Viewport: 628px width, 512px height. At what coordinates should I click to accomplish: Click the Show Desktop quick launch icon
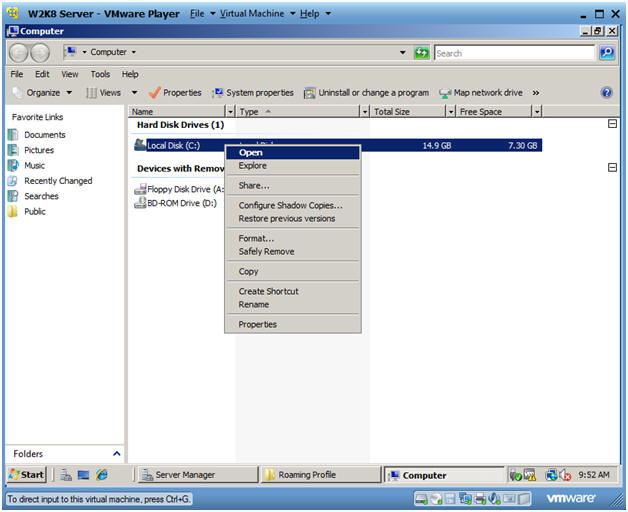click(x=84, y=475)
